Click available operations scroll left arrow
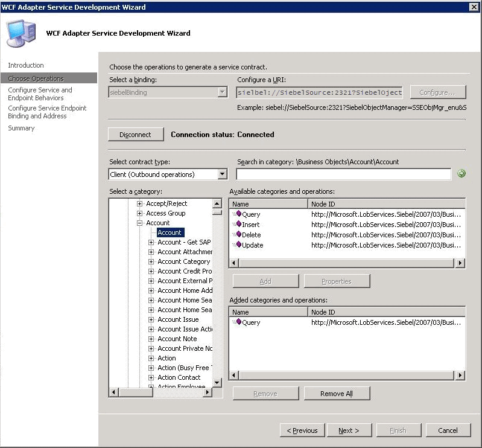 point(234,263)
